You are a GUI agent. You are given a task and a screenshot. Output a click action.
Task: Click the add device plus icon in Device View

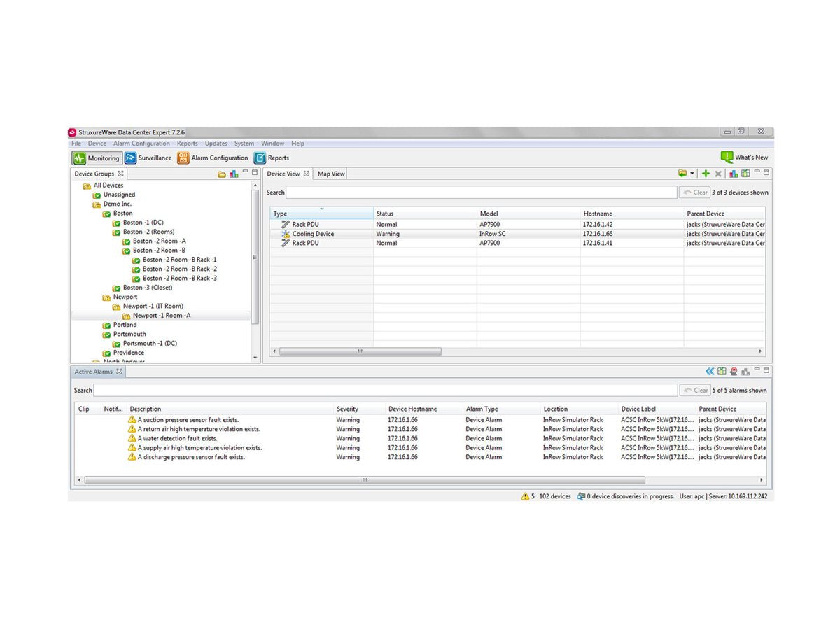tap(704, 174)
